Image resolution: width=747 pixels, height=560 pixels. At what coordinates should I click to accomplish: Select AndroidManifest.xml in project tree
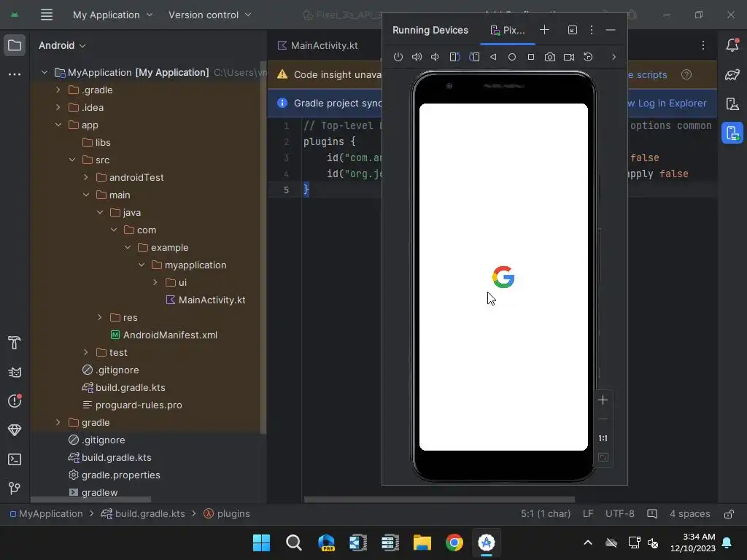(164, 335)
